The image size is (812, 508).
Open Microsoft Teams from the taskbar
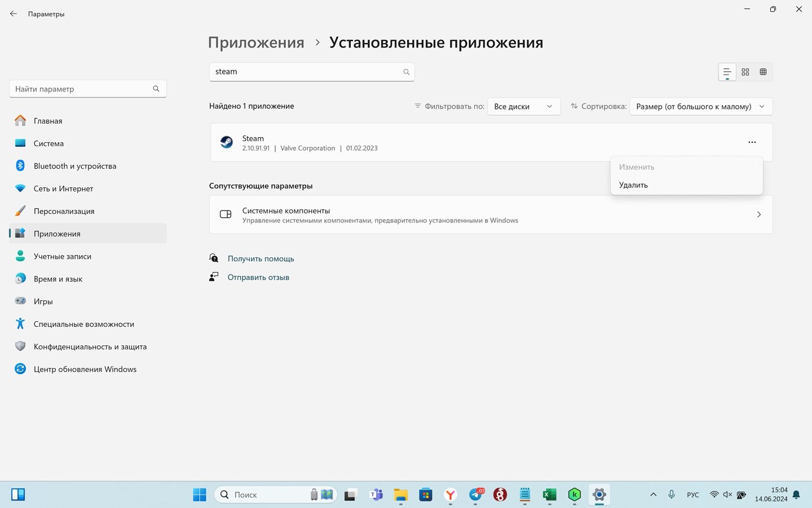pos(376,495)
